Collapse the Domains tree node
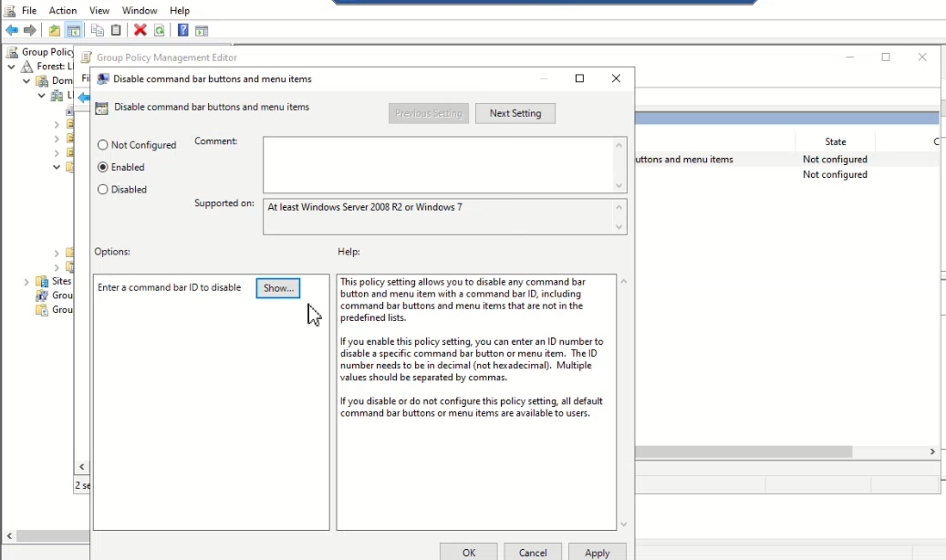The width and height of the screenshot is (946, 560). tap(26, 80)
